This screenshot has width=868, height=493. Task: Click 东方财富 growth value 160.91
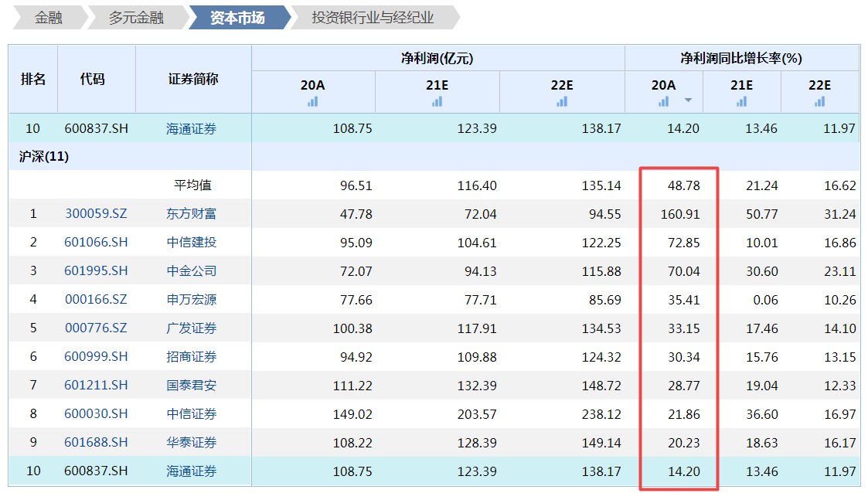[680, 214]
